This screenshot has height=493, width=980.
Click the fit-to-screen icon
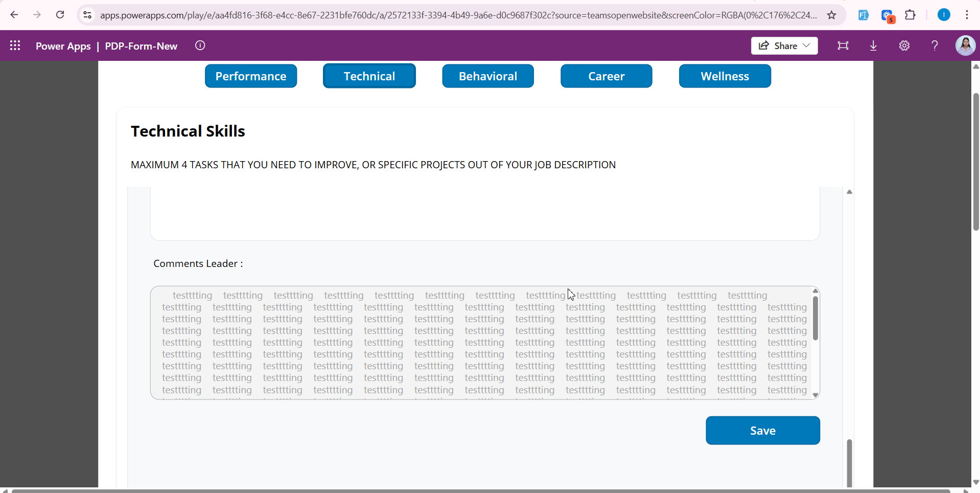(843, 46)
